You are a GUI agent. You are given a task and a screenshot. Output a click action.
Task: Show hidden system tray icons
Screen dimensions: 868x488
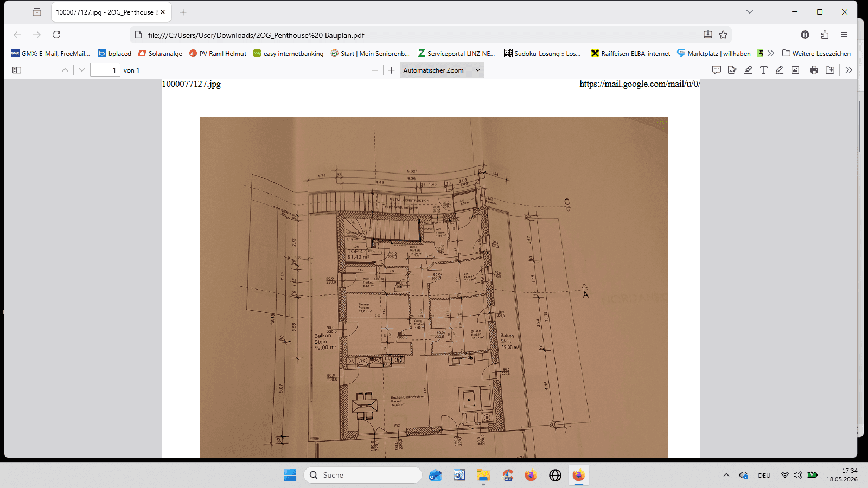pyautogui.click(x=726, y=475)
